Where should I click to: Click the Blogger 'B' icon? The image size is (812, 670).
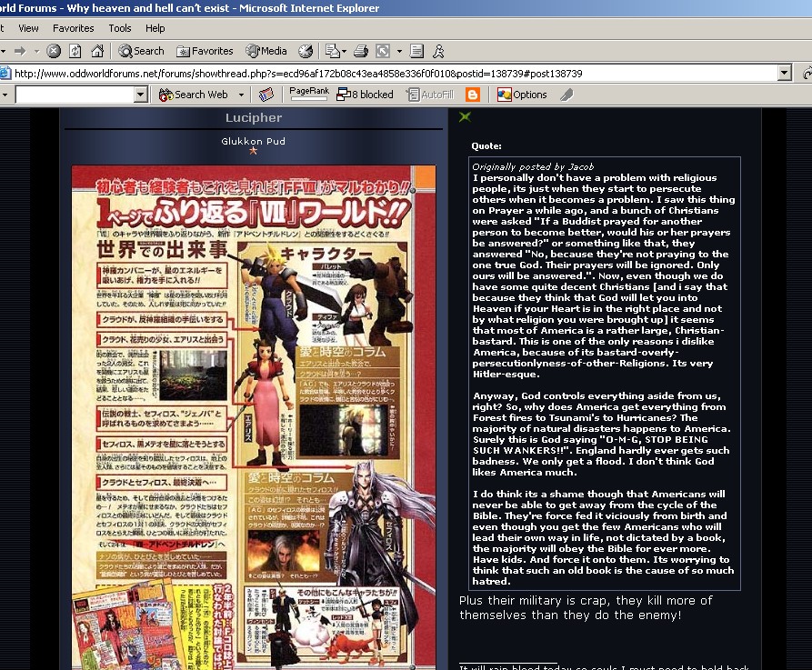point(473,95)
